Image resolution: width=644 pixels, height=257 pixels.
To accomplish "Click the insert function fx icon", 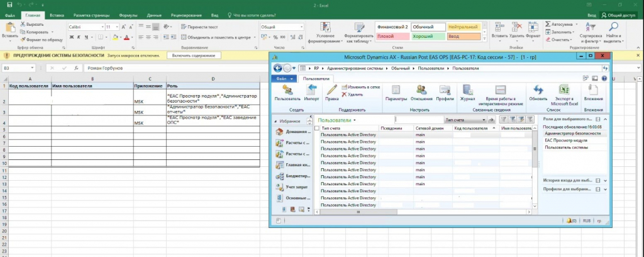I will pyautogui.click(x=76, y=68).
